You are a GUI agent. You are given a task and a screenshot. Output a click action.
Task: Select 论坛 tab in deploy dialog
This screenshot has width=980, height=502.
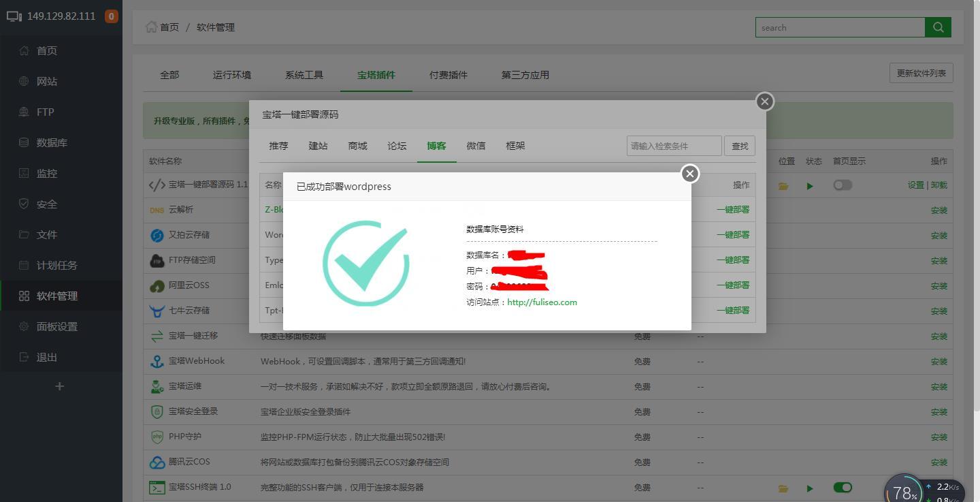click(397, 146)
